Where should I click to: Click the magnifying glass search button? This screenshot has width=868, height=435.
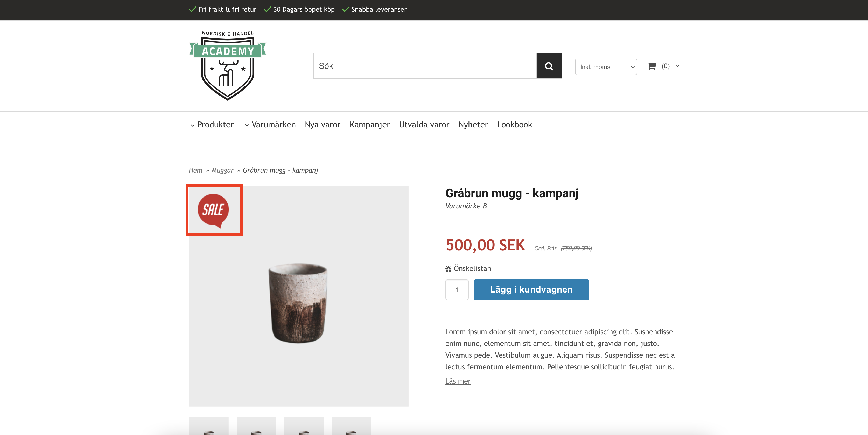tap(549, 66)
